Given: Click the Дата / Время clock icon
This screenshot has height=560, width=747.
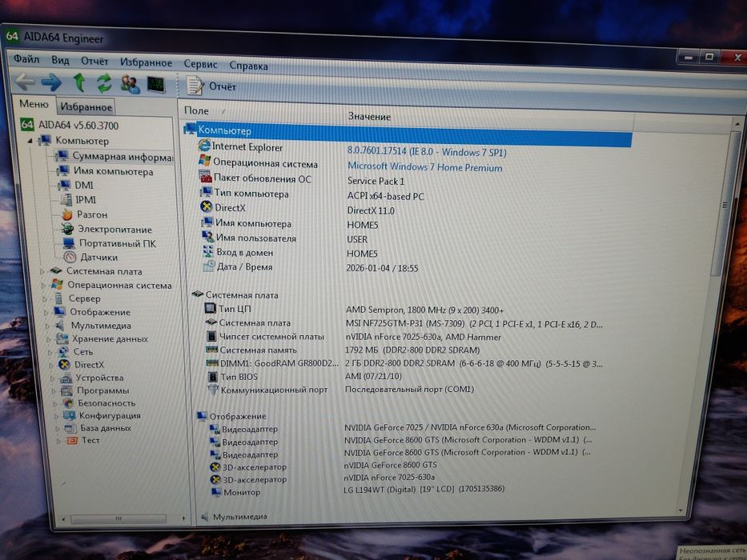Looking at the screenshot, I should (209, 266).
